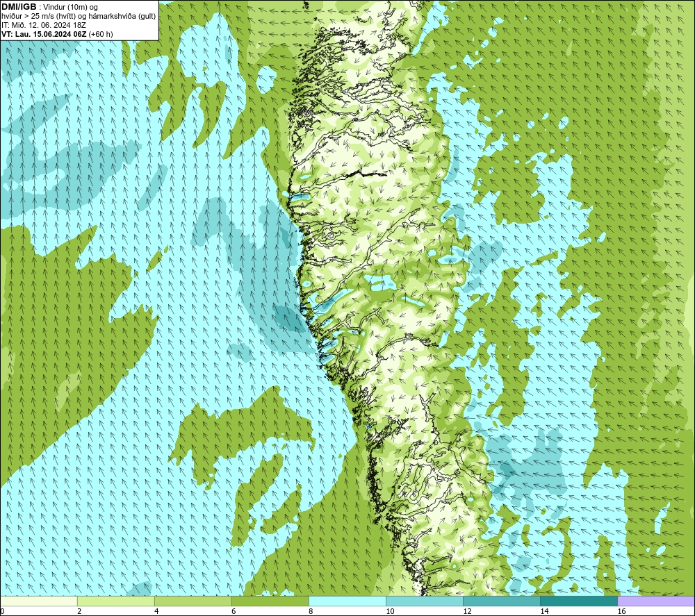Click the legend scale label '12'
This screenshot has height=616, width=695.
coord(467,611)
